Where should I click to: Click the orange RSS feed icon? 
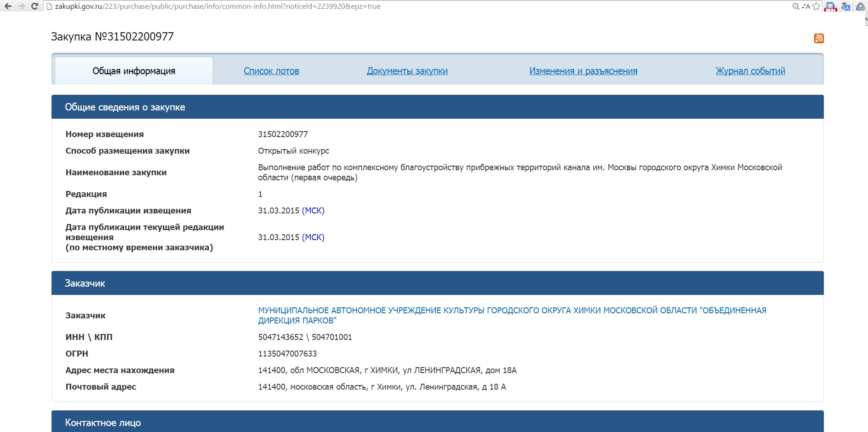[x=818, y=38]
